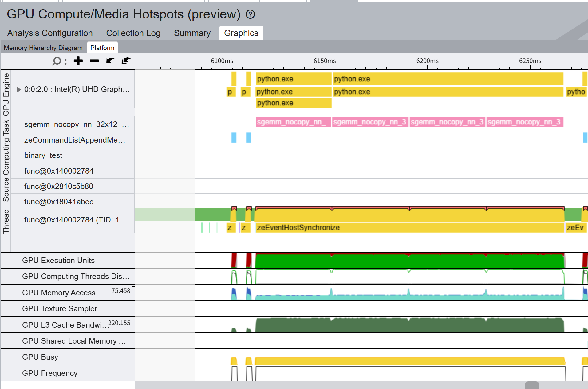The width and height of the screenshot is (588, 389).
Task: Select the binary_test source task row
Action: (73, 155)
